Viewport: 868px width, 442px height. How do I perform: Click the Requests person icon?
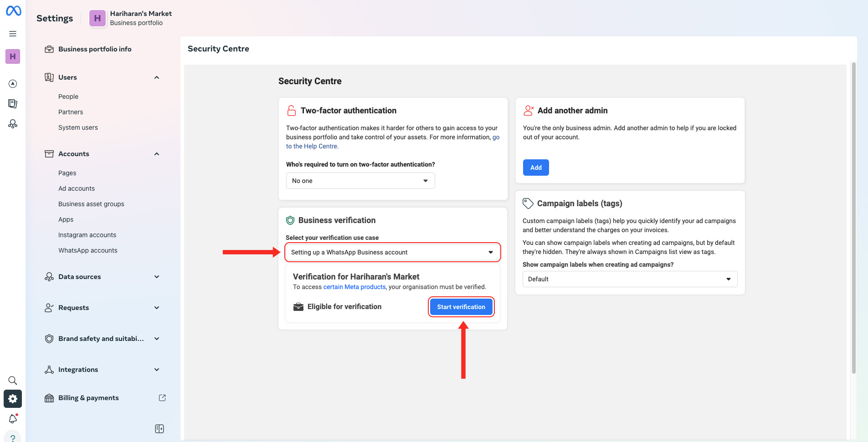pyautogui.click(x=49, y=308)
